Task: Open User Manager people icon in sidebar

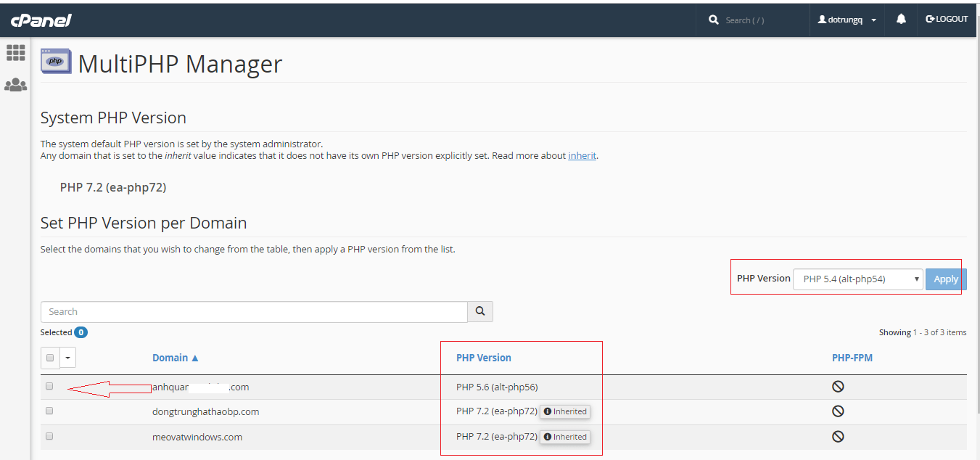Action: pos(16,85)
